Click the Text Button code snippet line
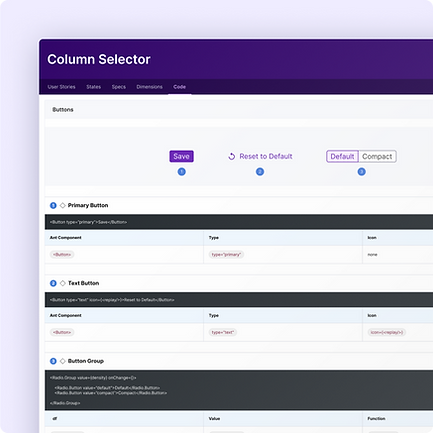Screen dimensions: 433x433 [x=112, y=300]
